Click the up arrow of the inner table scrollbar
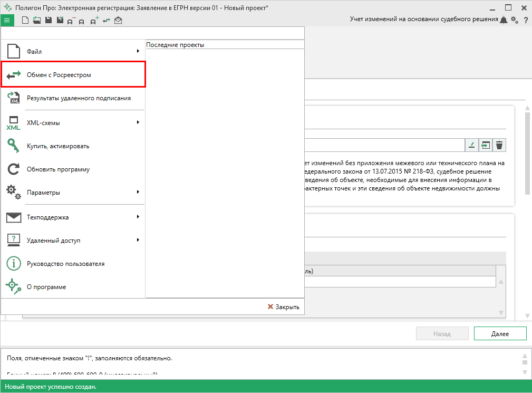Viewport: 532px width, 393px height. 501,282
